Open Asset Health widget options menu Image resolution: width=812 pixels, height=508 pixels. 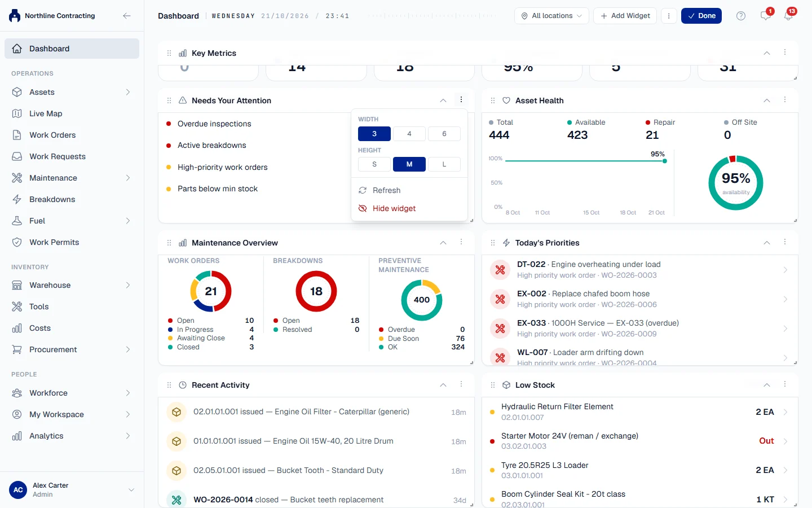click(x=785, y=100)
